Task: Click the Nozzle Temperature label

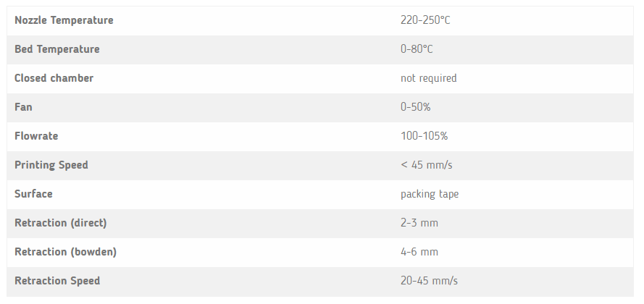Action: (x=64, y=20)
